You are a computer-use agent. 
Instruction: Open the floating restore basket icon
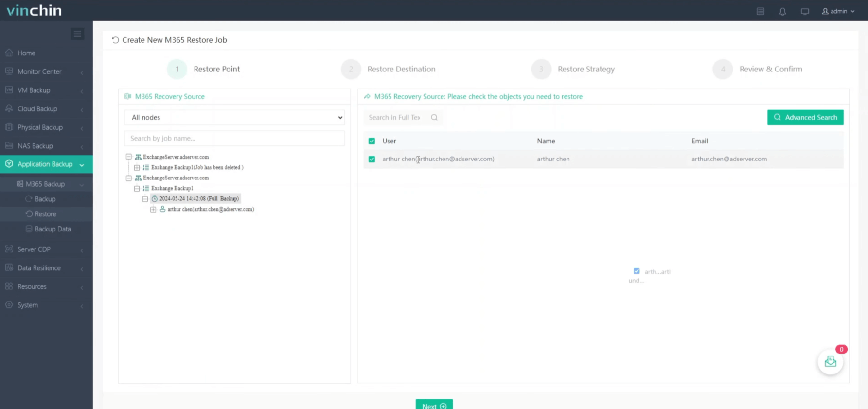pos(831,362)
